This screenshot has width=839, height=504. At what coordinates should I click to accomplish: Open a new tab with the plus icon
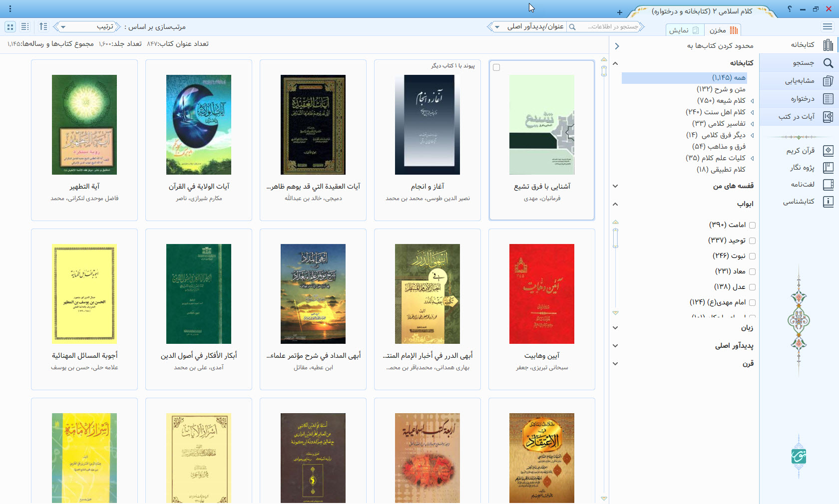click(x=619, y=12)
